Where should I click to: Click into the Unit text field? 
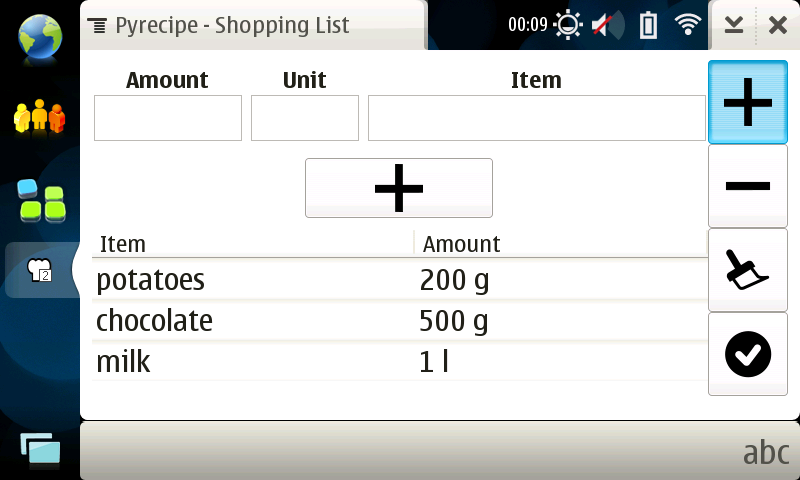(305, 118)
